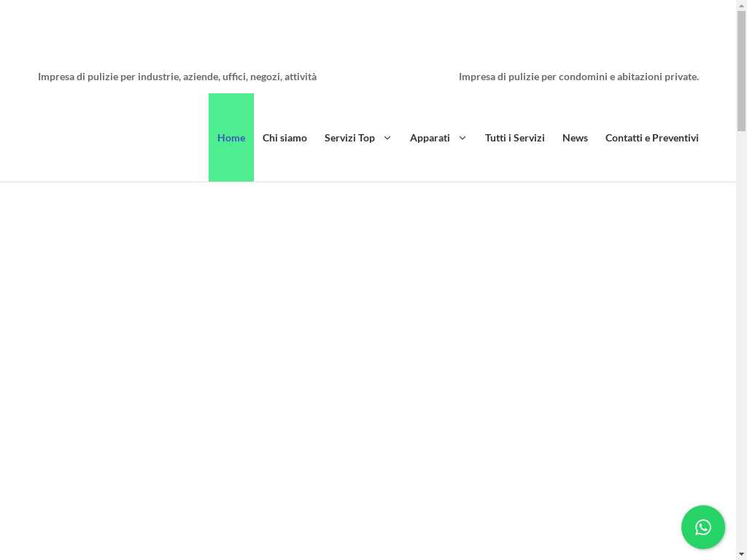Image resolution: width=747 pixels, height=560 pixels.
Task: Click the scrollbar up arrow
Action: pos(741,5)
